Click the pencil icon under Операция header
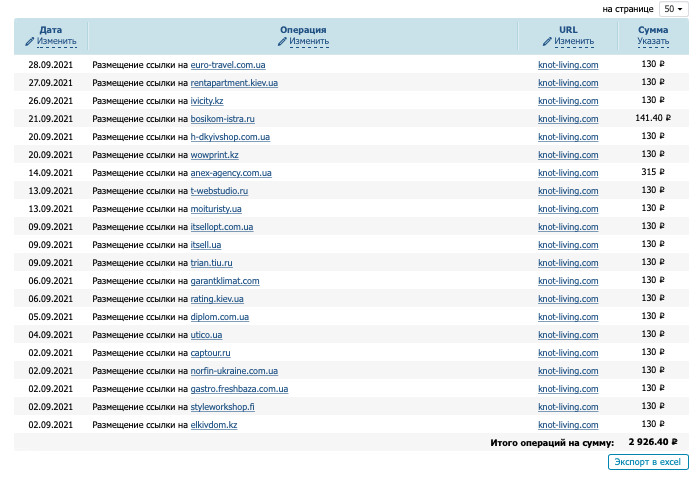 282,41
